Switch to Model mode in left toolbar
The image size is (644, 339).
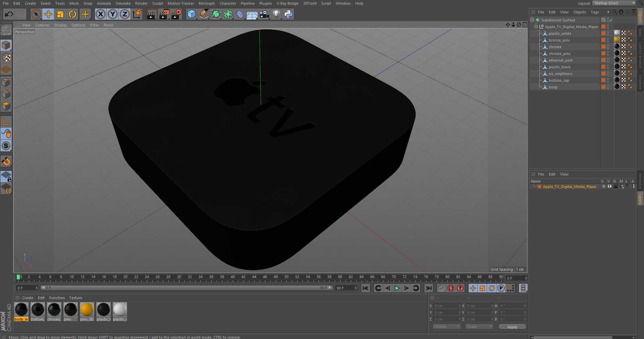pyautogui.click(x=6, y=45)
